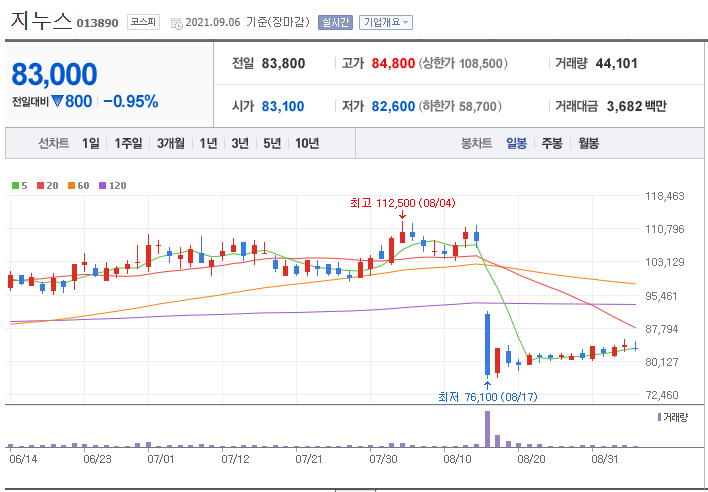
Task: Switch to the 주봉 candle chart
Action: click(552, 144)
